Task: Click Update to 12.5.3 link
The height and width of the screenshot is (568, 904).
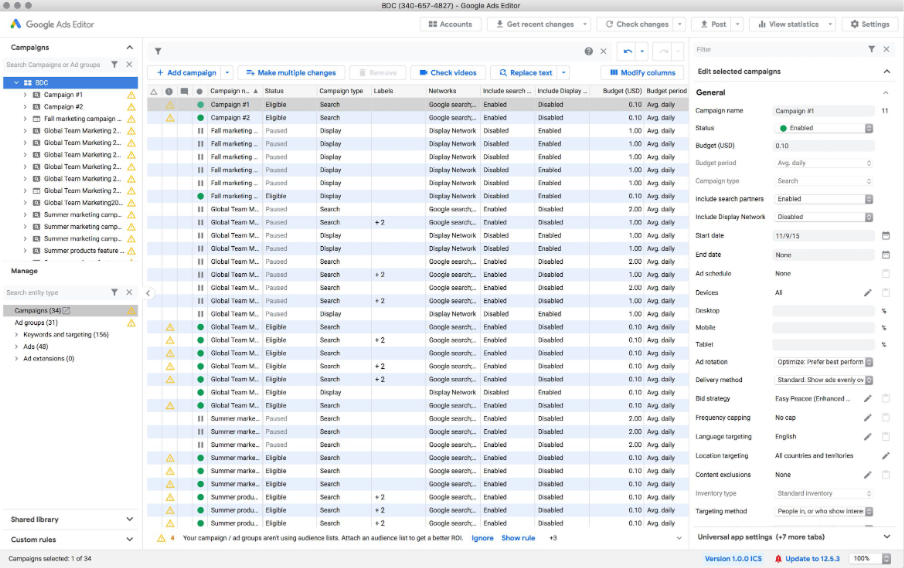Action: (x=812, y=559)
